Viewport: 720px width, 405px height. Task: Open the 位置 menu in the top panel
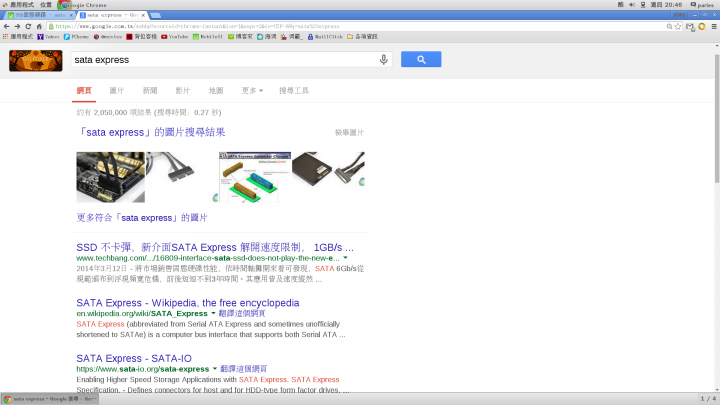(x=45, y=5)
